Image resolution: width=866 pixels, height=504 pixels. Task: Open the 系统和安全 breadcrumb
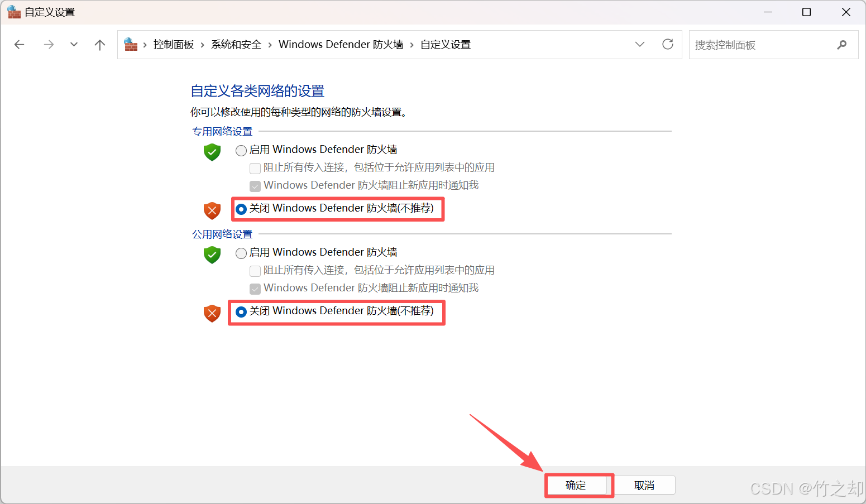point(236,45)
